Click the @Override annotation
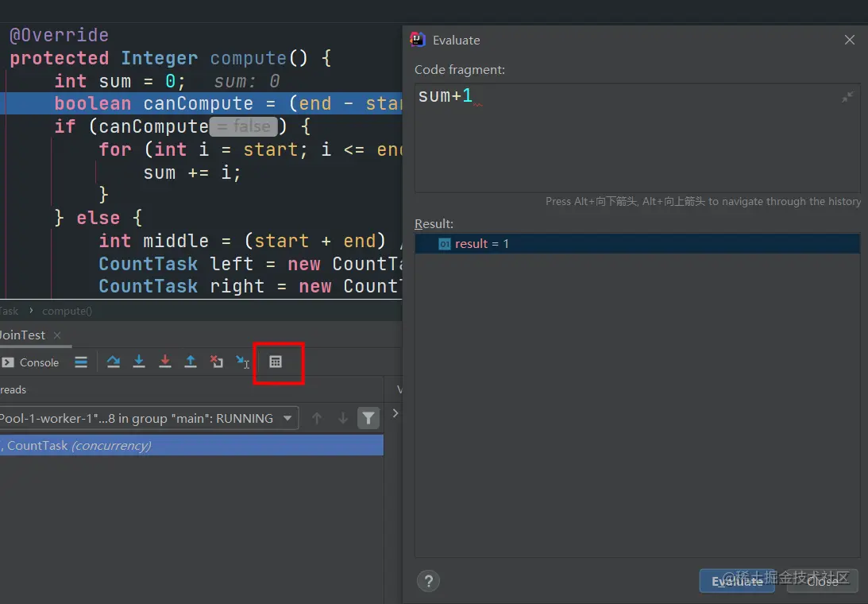The height and width of the screenshot is (604, 868). click(x=60, y=36)
